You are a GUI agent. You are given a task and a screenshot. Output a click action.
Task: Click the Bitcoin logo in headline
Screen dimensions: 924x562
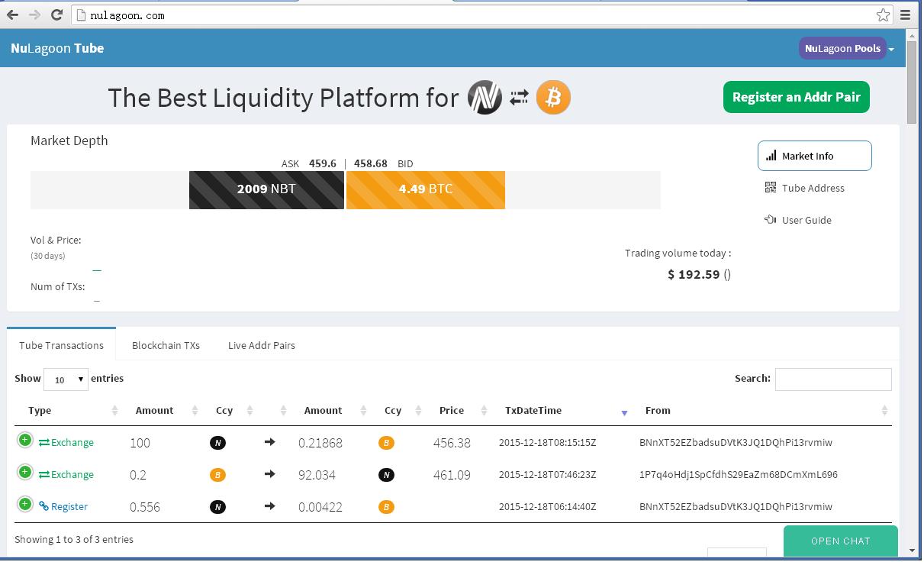point(553,98)
